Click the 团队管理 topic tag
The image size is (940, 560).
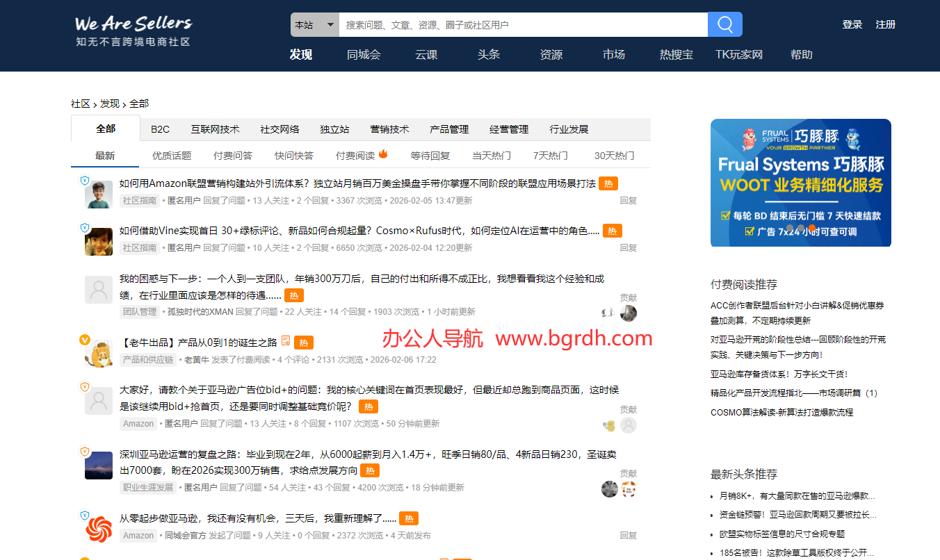[x=140, y=312]
